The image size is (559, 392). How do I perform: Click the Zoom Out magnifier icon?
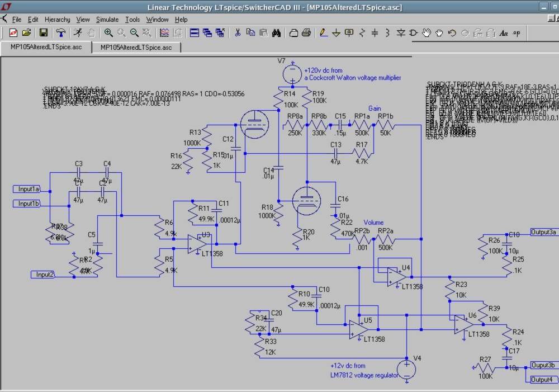[x=134, y=33]
